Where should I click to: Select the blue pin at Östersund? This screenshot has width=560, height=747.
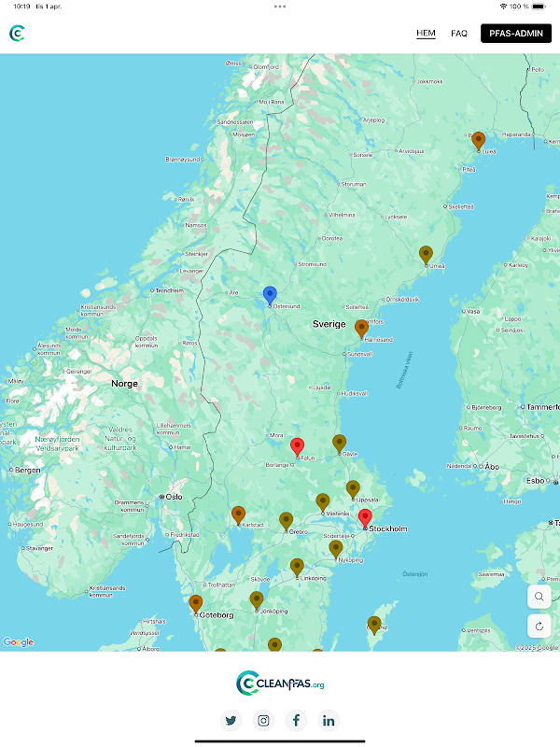tap(270, 296)
